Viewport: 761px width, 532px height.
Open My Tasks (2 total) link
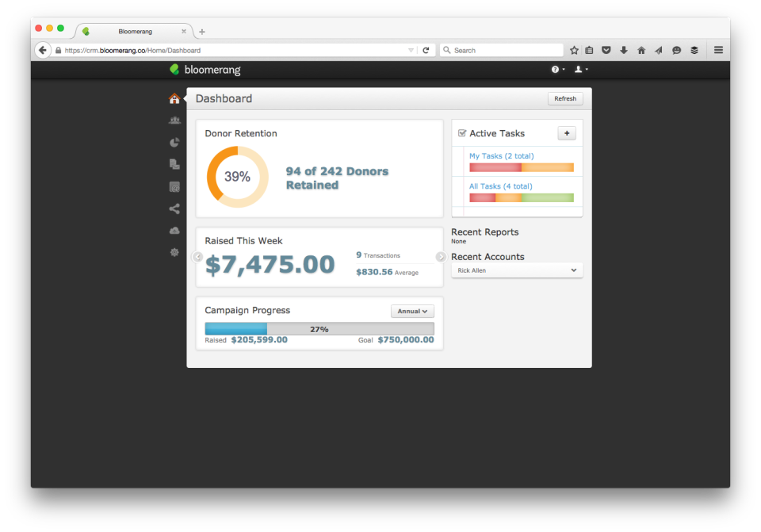[x=501, y=156]
